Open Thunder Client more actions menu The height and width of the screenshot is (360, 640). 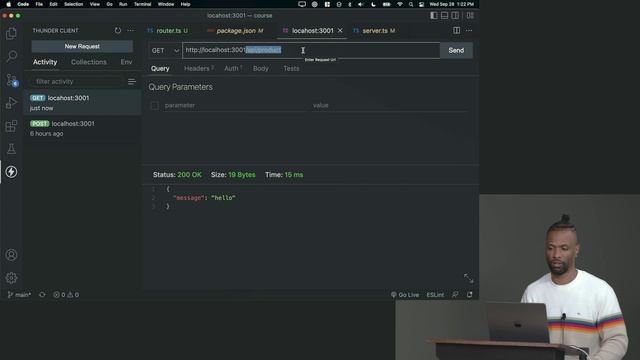[x=130, y=30]
